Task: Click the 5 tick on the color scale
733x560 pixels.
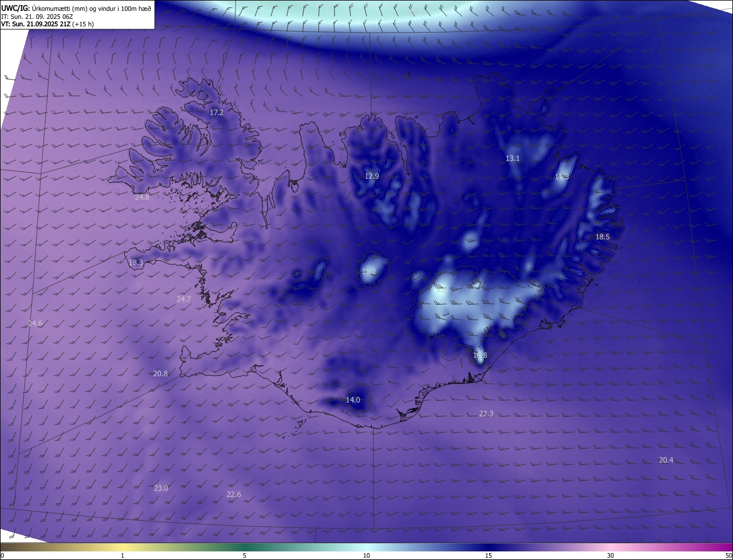Action: (x=245, y=555)
